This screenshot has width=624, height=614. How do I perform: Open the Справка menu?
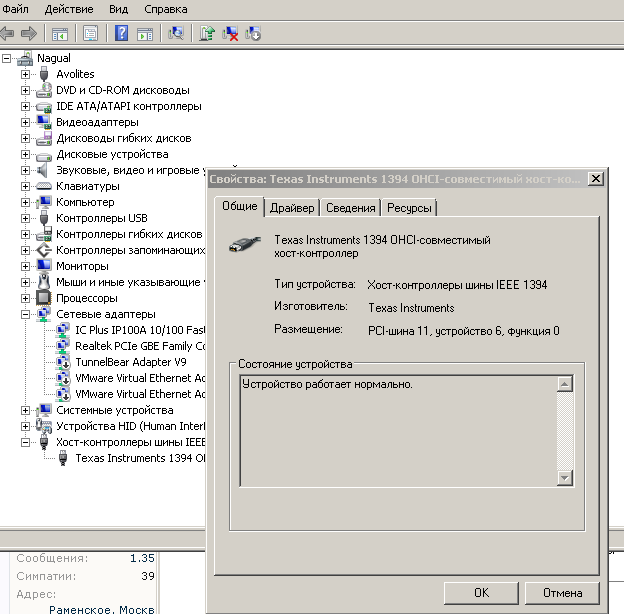click(x=166, y=9)
